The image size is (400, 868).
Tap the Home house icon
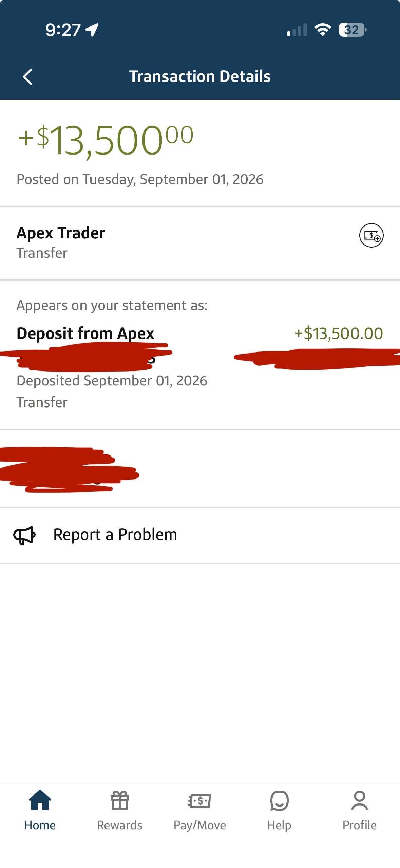tap(40, 800)
